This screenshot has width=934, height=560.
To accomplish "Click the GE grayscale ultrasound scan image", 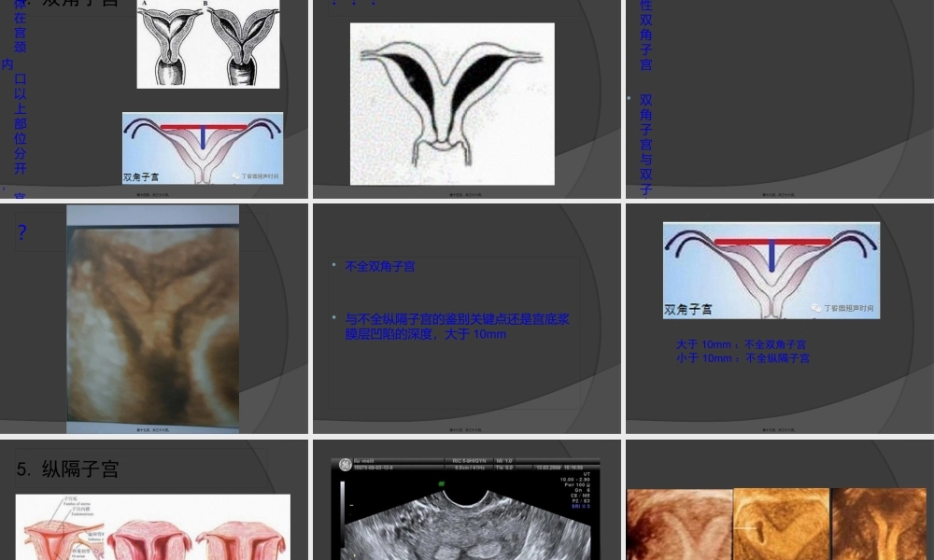I will tap(465, 510).
